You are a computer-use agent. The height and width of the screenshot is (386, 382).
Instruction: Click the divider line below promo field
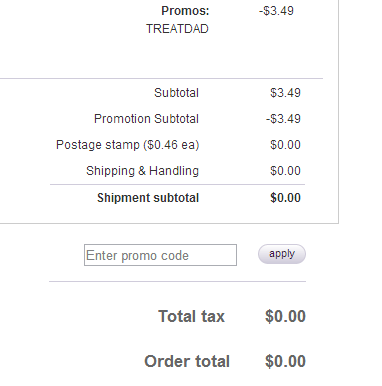[177, 281]
